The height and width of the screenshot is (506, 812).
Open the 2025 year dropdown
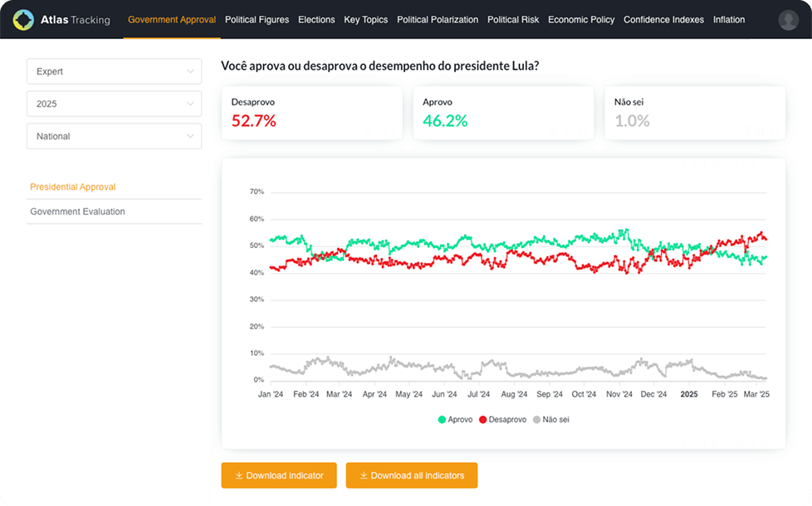pos(114,104)
